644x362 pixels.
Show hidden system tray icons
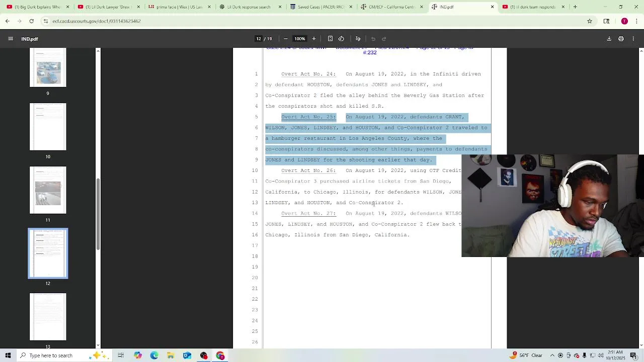[552, 355]
